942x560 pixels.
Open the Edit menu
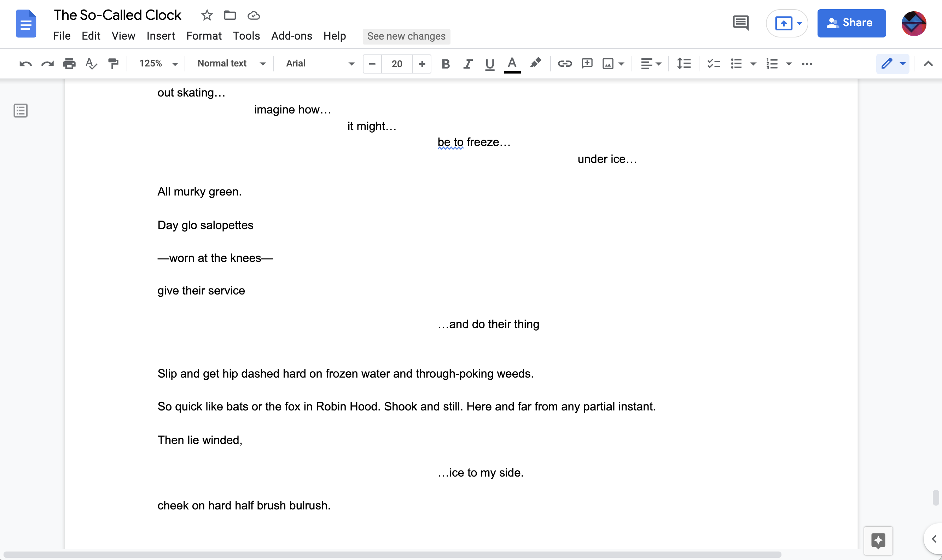click(x=91, y=36)
